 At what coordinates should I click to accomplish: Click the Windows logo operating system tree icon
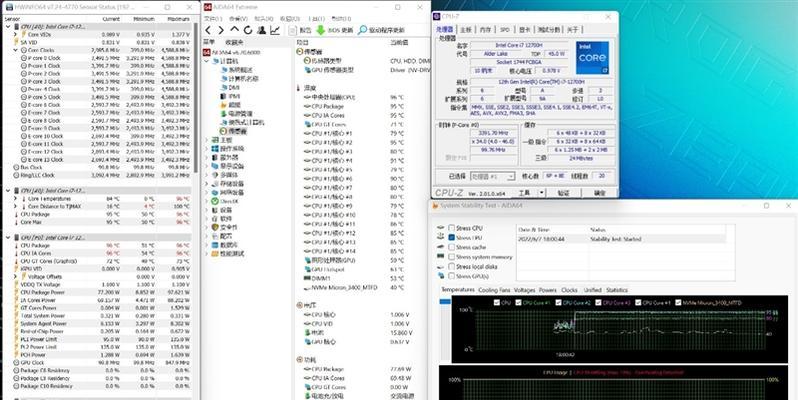tap(215, 149)
